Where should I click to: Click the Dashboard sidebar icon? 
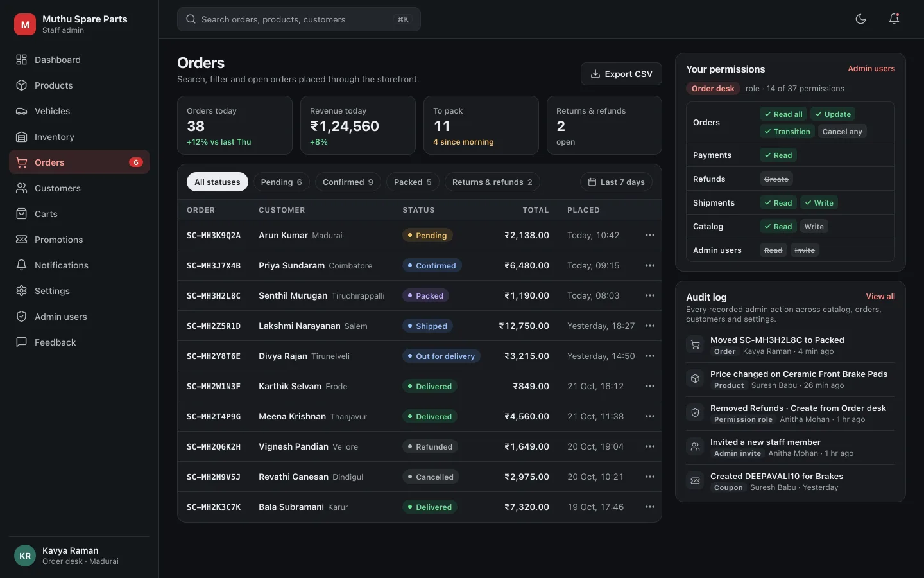[22, 60]
